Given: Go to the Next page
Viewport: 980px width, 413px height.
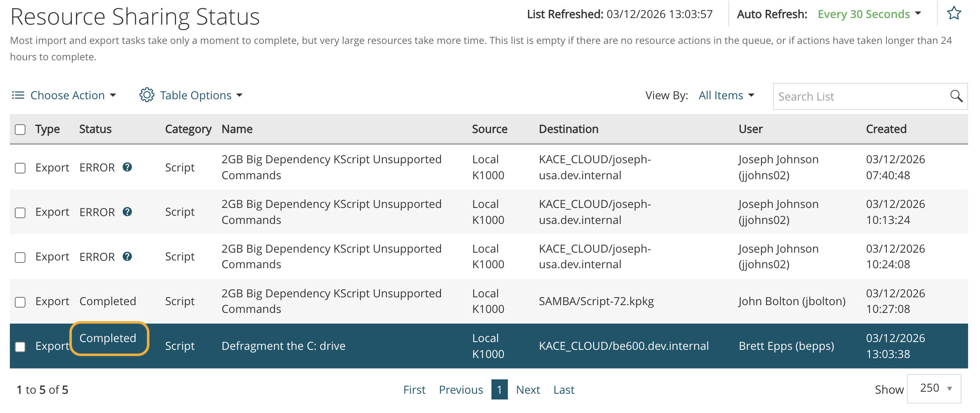Looking at the screenshot, I should [528, 390].
